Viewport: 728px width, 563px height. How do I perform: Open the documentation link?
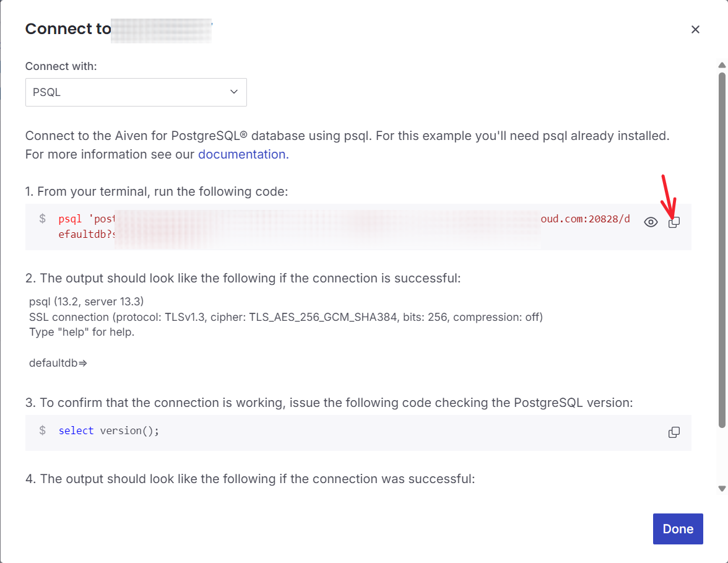point(243,154)
